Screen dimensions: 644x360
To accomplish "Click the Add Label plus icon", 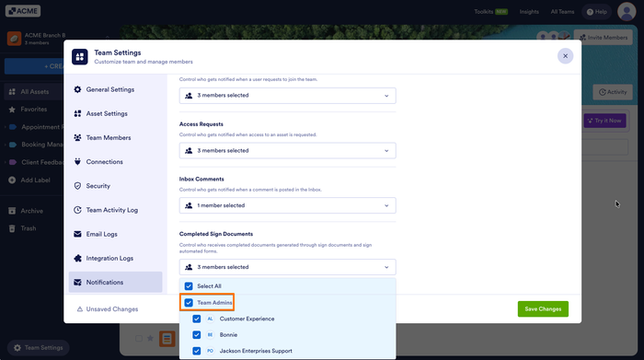I will click(x=12, y=180).
